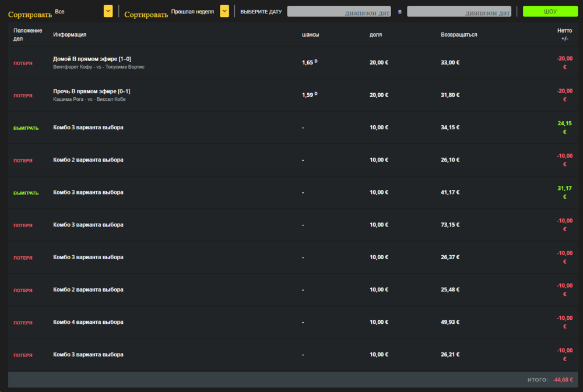Click return amount 34,15 €
Image resolution: width=583 pixels, height=392 pixels.
coord(450,128)
